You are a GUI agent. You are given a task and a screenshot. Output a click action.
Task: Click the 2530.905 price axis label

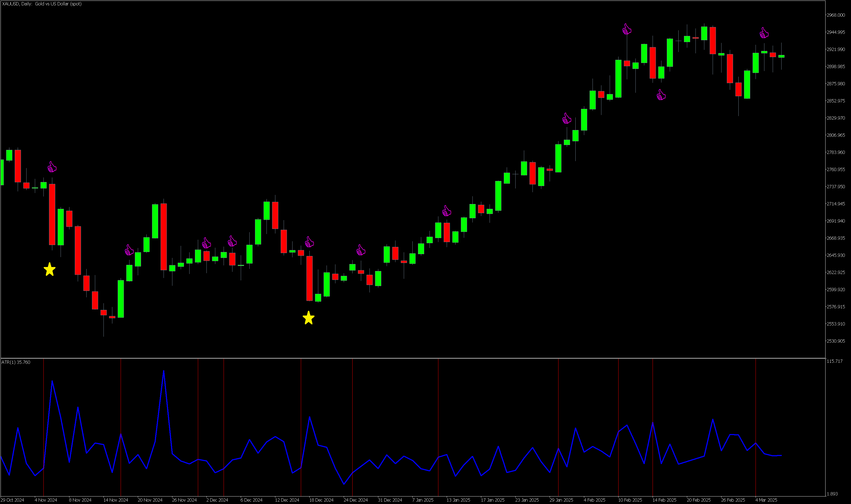click(x=836, y=341)
